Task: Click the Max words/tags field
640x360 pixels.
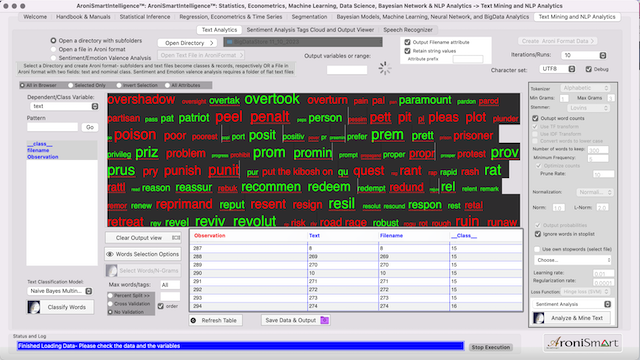Action: coord(170,285)
